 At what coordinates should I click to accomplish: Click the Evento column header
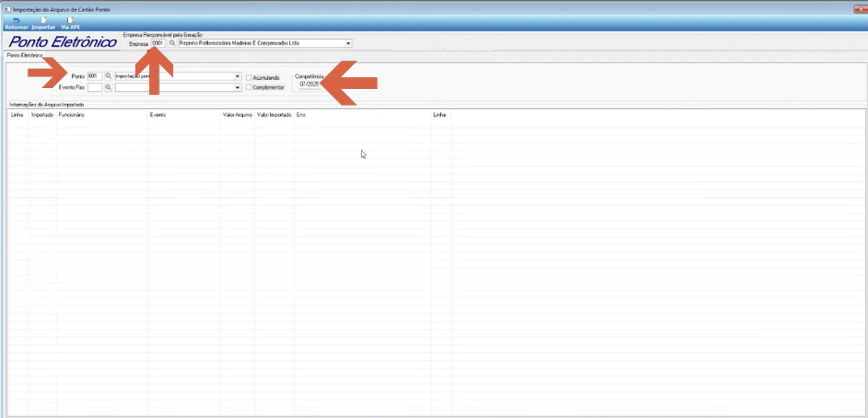(x=184, y=116)
